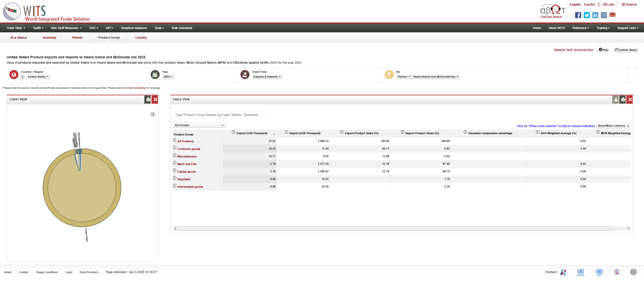Viewport: 644px width, 282px height.
Task: Open the WITS LinkedIn icon
Action: click(595, 15)
